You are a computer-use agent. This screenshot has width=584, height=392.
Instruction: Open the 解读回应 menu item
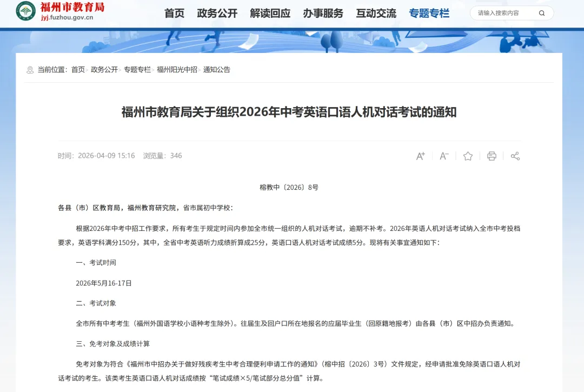pos(270,13)
